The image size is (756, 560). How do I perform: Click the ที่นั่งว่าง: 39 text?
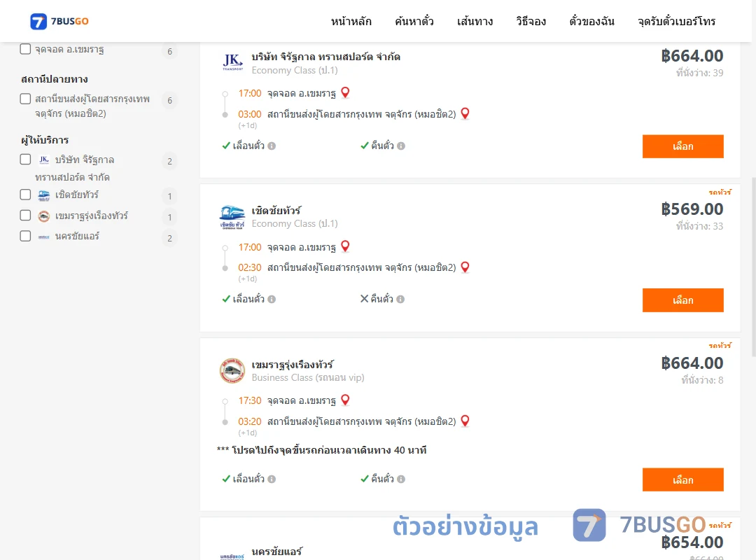699,73
